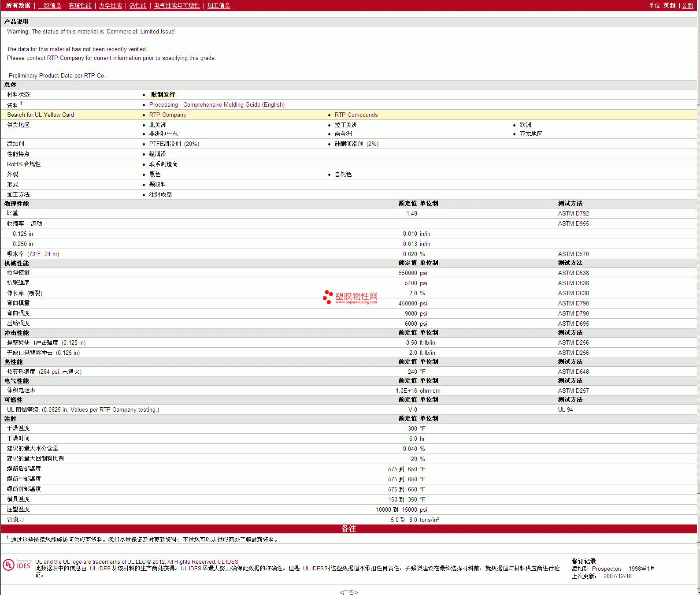Click the red 备注 section header
The image size is (700, 595).
point(348,528)
